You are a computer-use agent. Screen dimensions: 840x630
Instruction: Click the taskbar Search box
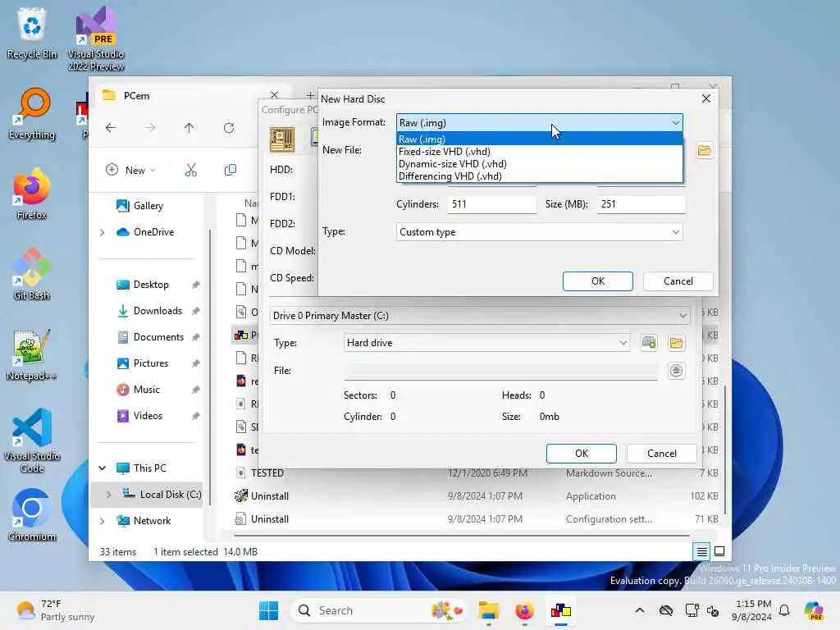379,610
